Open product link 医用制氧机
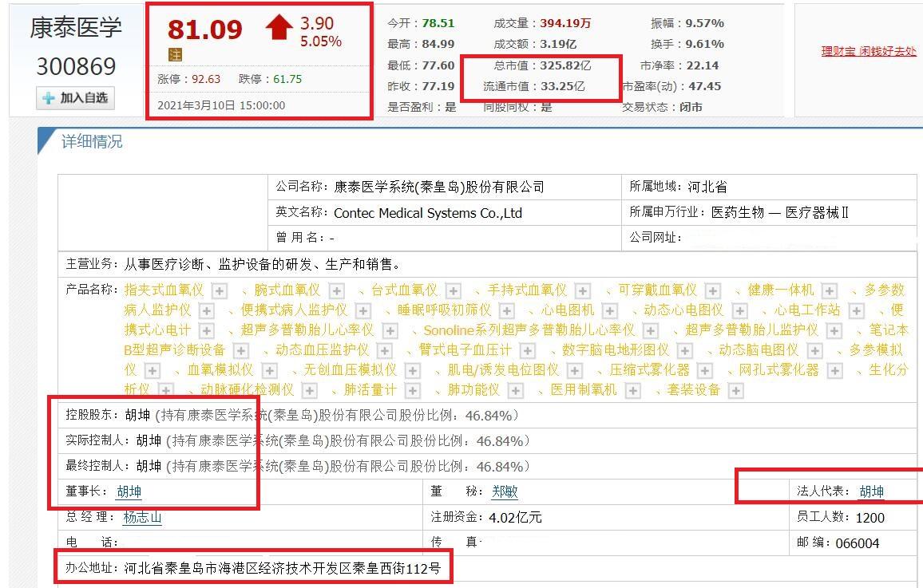Image resolution: width=923 pixels, height=588 pixels. point(584,390)
